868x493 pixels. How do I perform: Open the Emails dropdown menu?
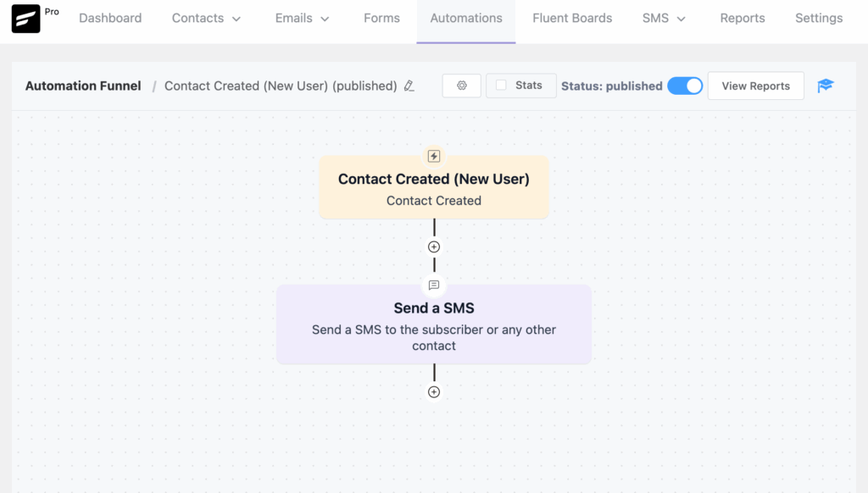click(x=302, y=18)
